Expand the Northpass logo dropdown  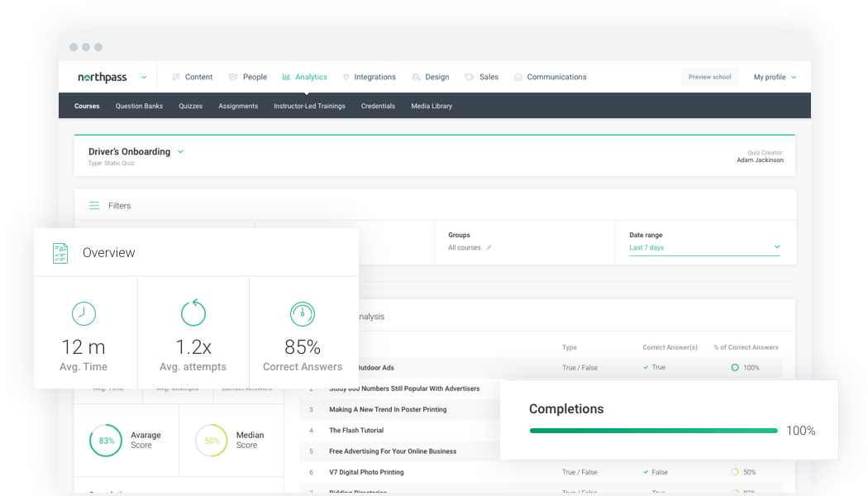pyautogui.click(x=144, y=77)
